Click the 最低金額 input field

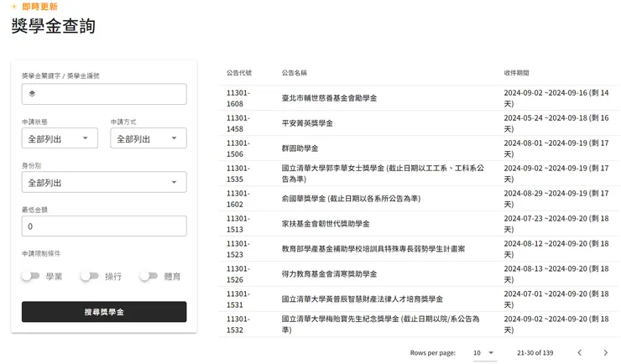pos(104,226)
